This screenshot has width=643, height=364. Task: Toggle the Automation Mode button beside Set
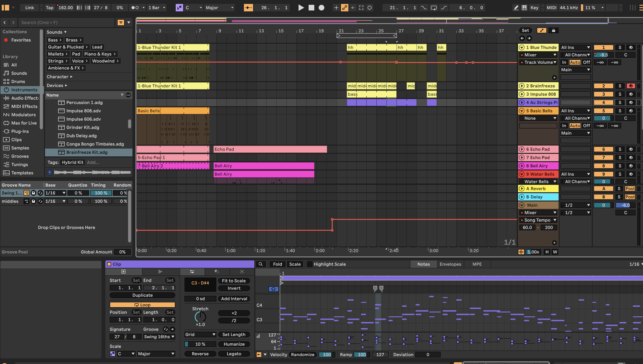[542, 31]
